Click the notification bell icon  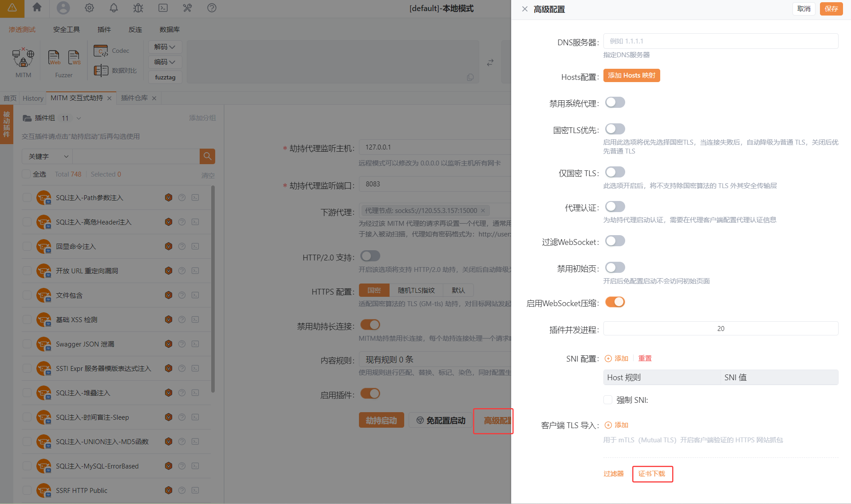coord(114,8)
